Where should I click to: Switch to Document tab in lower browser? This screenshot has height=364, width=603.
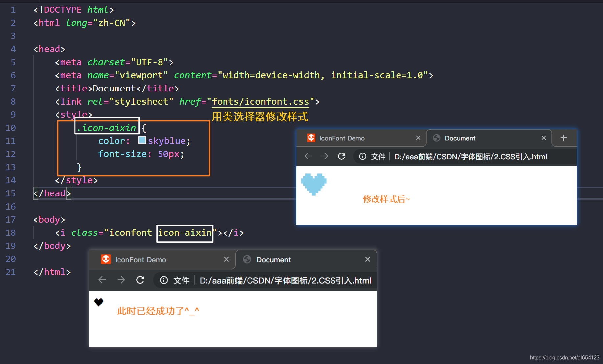click(x=306, y=260)
